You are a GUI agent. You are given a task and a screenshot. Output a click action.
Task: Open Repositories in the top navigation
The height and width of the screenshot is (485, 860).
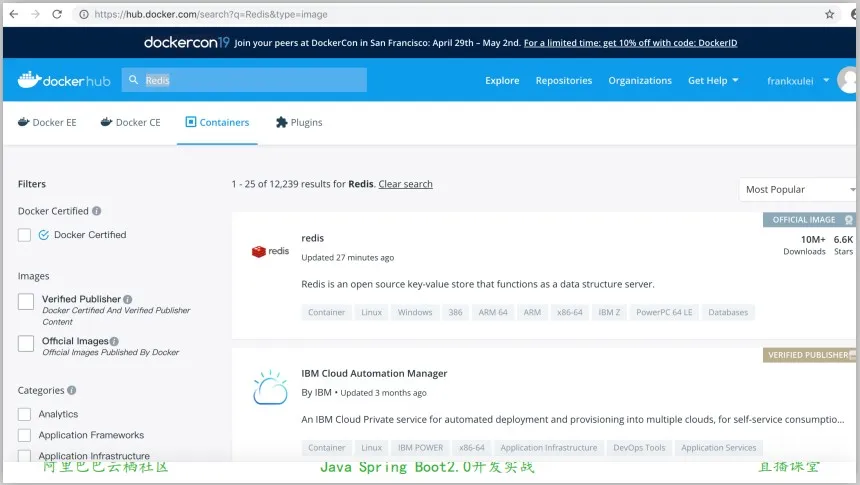(x=563, y=80)
